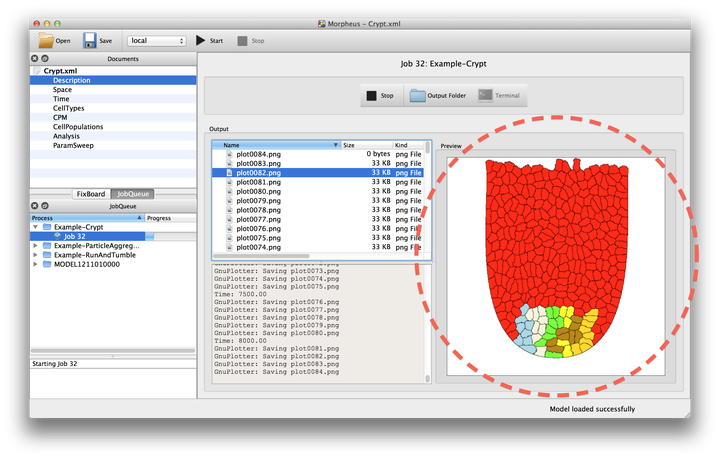
Task: Switch to the JobQueue tab
Action: 132,193
